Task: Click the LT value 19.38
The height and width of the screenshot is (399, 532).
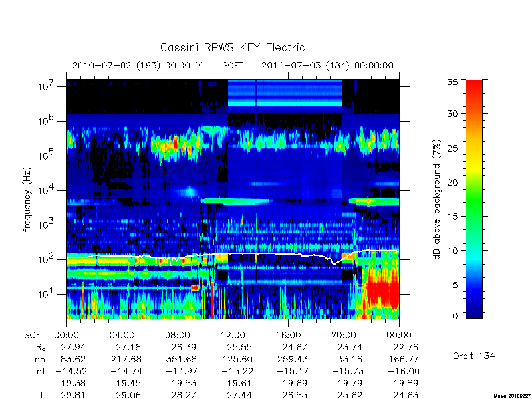Action: (x=73, y=383)
